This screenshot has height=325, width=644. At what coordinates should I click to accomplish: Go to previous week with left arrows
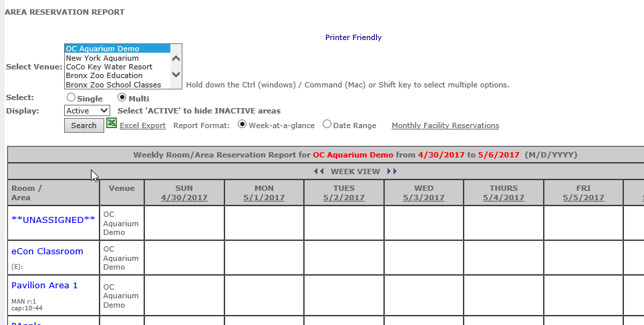(318, 172)
